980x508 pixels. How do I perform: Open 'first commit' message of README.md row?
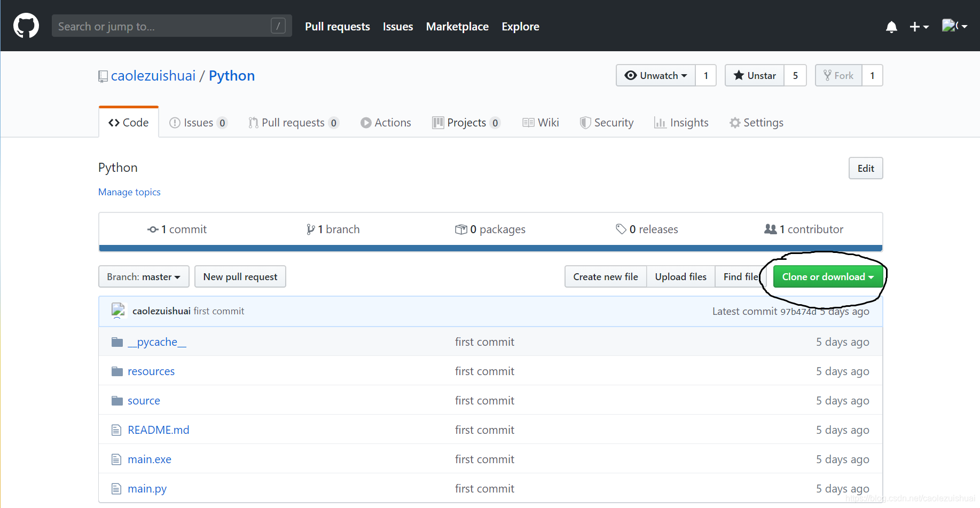tap(484, 430)
